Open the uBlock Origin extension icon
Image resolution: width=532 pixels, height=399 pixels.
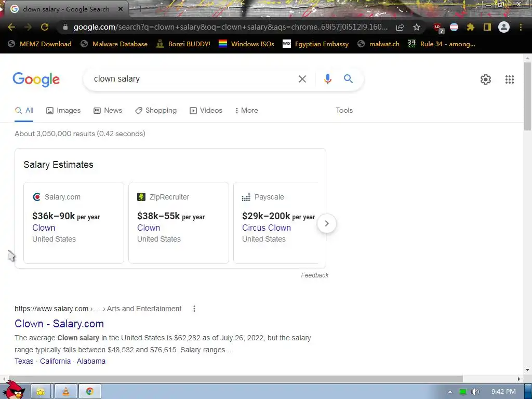coord(438,28)
